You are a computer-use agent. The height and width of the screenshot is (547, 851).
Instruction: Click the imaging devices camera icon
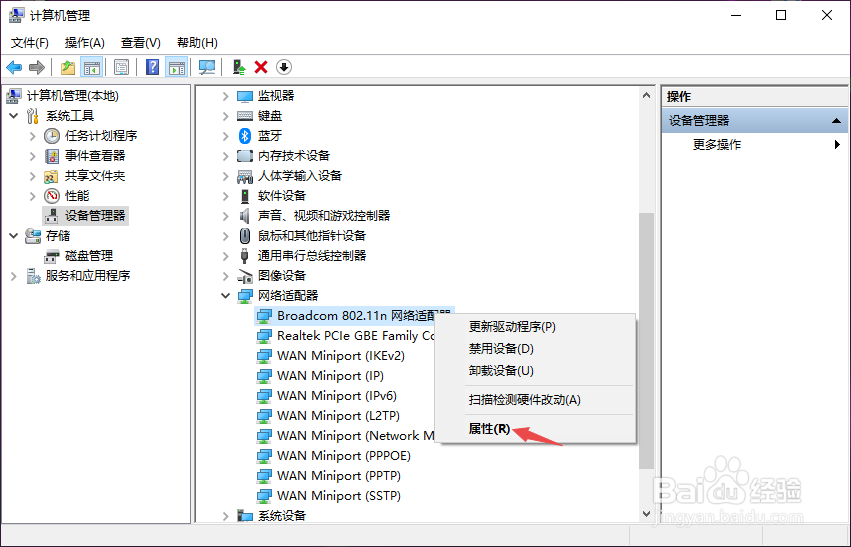point(245,276)
